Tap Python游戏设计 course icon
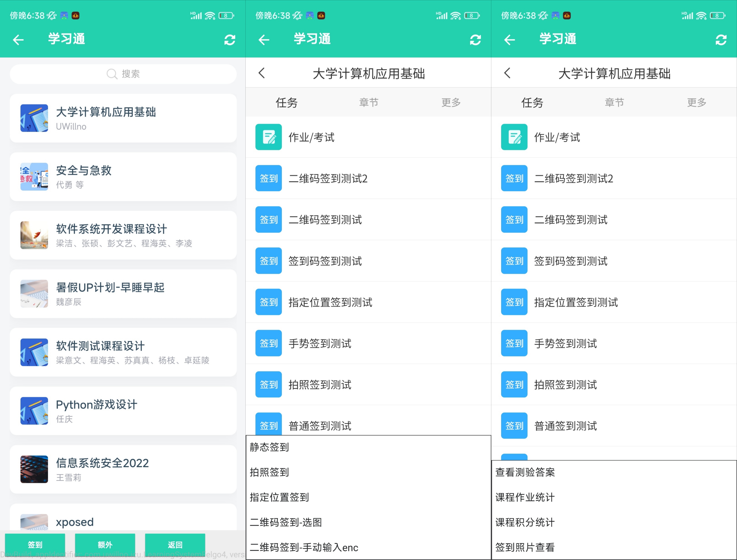This screenshot has width=737, height=560. click(x=34, y=411)
